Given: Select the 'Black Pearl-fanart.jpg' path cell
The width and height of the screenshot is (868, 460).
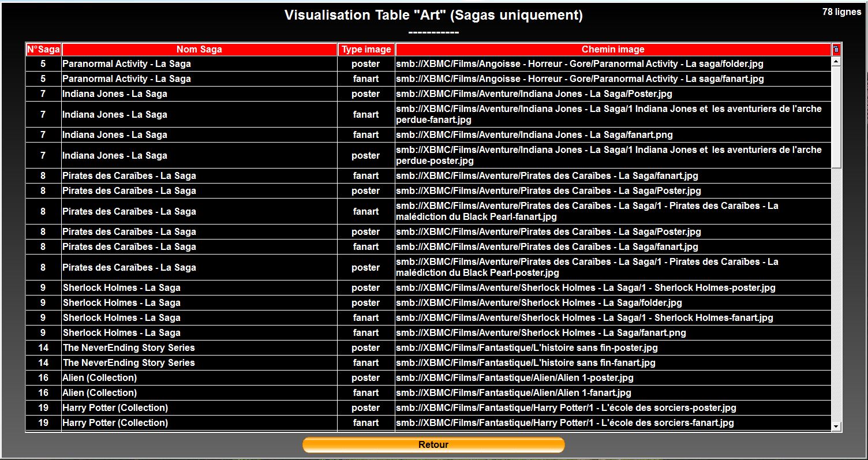Looking at the screenshot, I should pyautogui.click(x=613, y=211).
